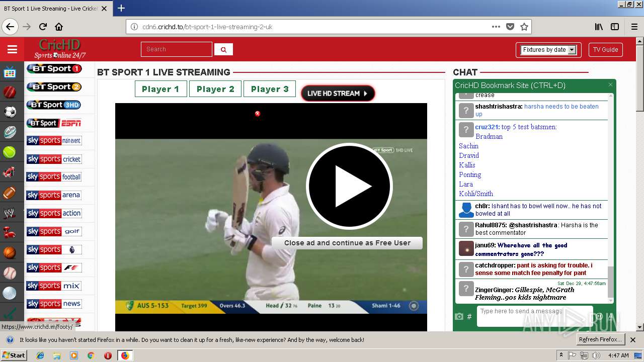Open the Fixtures by date dropdown

pos(548,50)
